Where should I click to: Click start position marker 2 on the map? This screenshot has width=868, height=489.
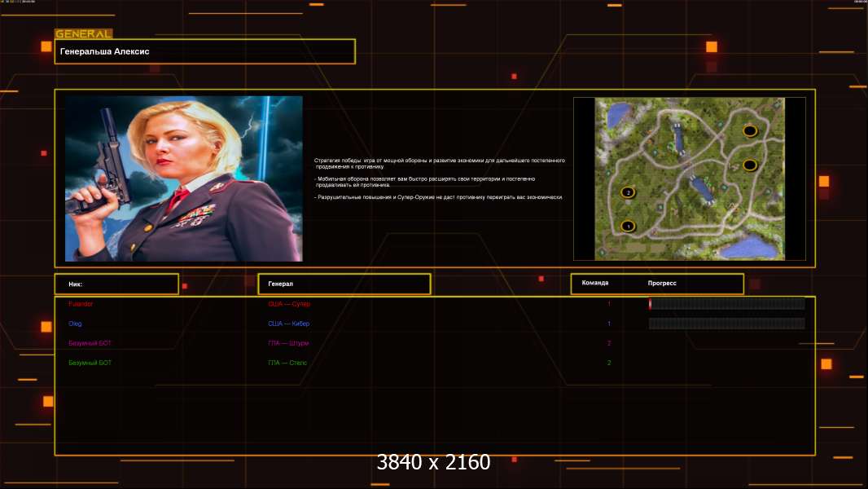(628, 192)
